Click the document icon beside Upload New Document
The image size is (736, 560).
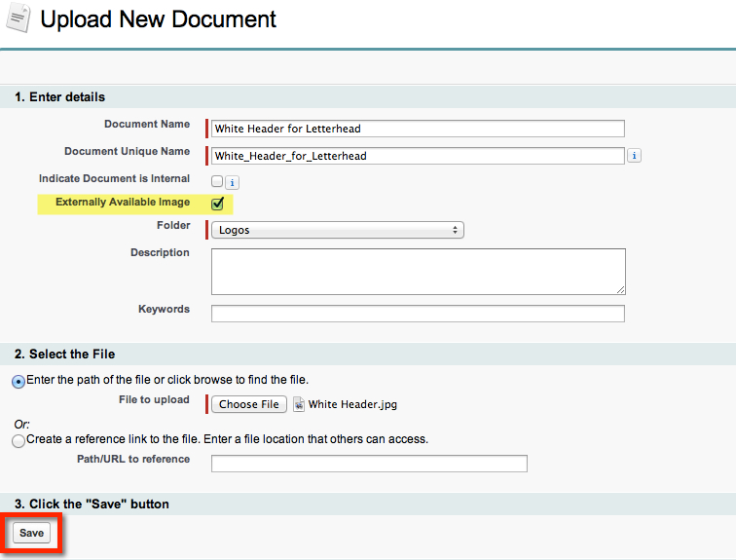[18, 19]
